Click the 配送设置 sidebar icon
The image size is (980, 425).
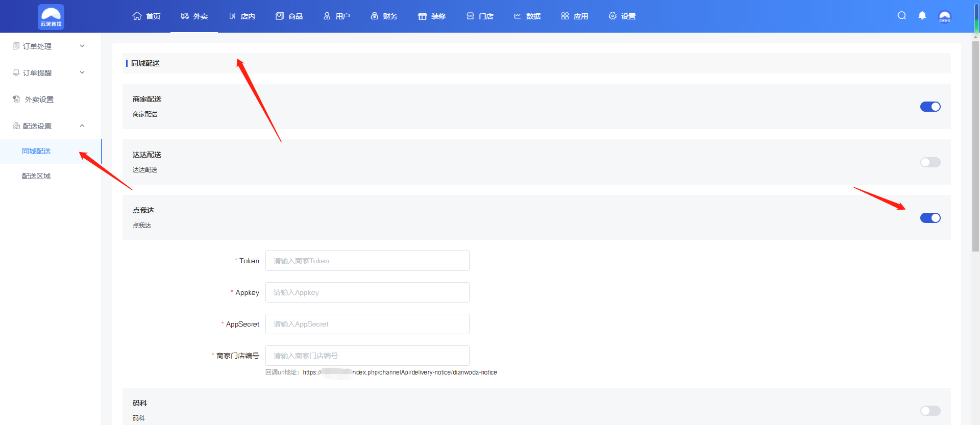pyautogui.click(x=16, y=126)
